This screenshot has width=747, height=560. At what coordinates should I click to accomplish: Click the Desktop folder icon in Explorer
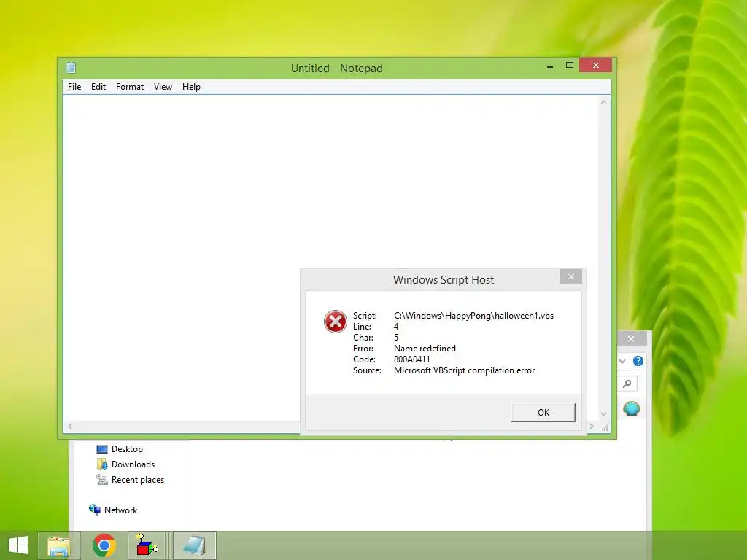point(102,449)
